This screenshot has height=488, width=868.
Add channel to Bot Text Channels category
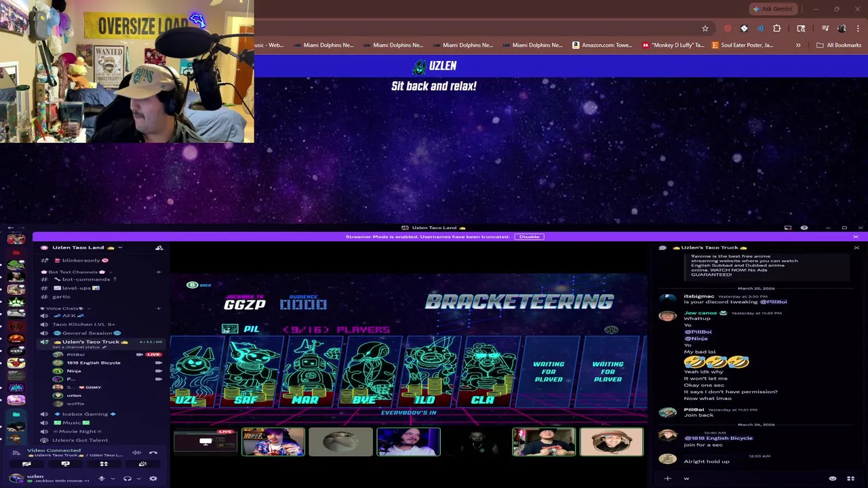click(x=159, y=272)
